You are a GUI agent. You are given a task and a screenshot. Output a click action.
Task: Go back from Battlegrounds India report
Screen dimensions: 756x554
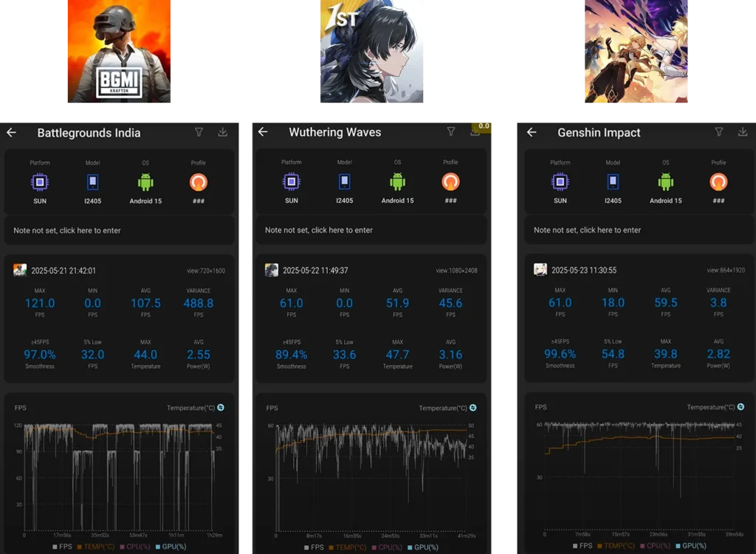click(12, 132)
